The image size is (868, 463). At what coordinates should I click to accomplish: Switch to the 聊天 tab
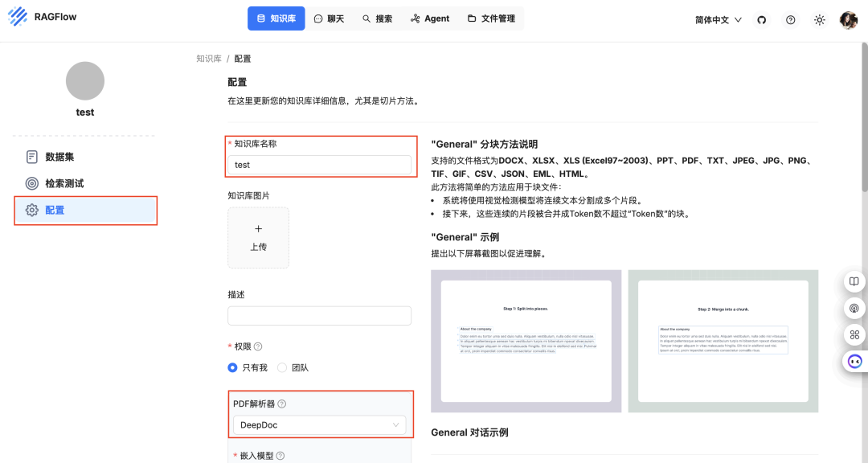pyautogui.click(x=329, y=18)
